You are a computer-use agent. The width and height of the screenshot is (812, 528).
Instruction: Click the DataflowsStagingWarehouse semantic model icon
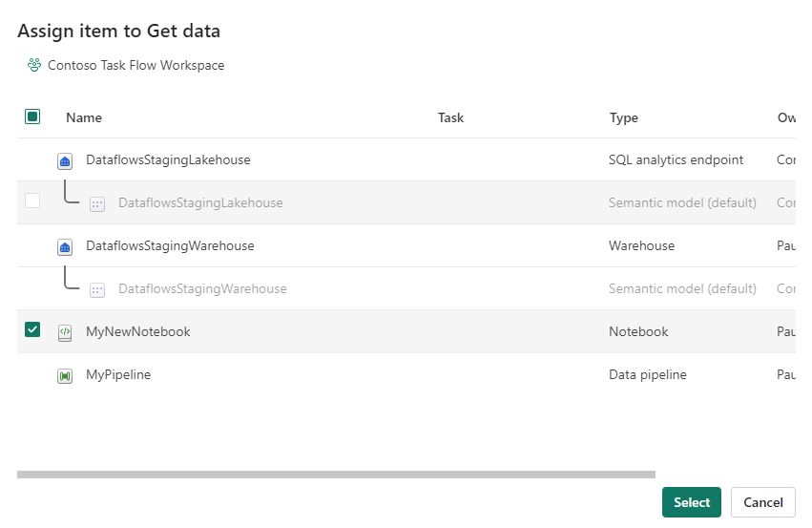click(97, 289)
